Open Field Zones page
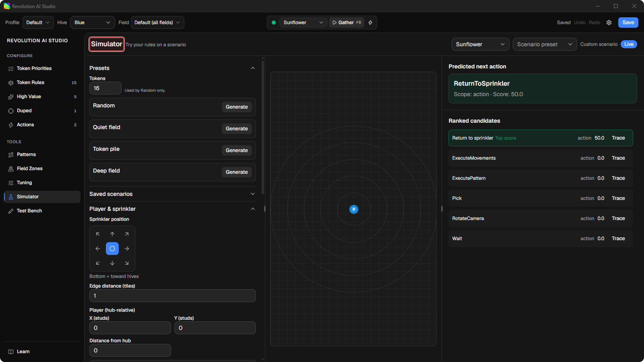Screen dimensions: 644x362 42,169
